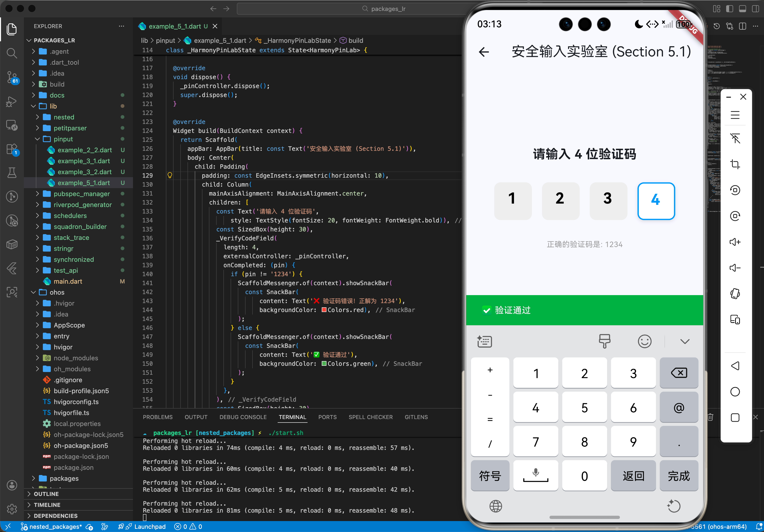764x532 pixels.
Task: Click Colors.red swatch on line 144
Action: click(324, 310)
